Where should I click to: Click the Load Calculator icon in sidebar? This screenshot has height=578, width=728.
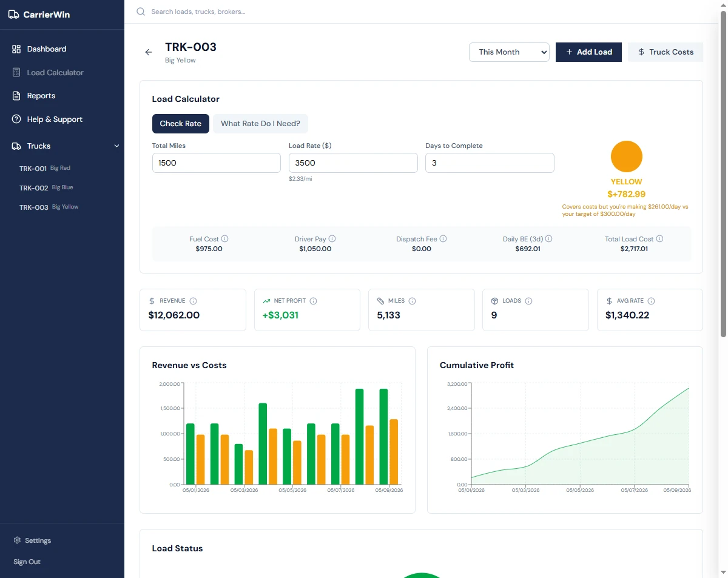pyautogui.click(x=16, y=72)
